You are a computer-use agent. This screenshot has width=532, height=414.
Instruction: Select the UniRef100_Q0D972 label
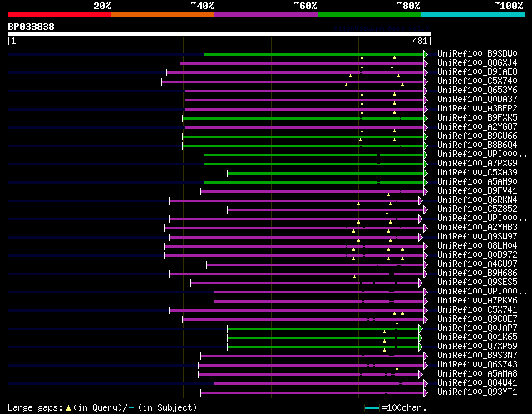coord(477,255)
